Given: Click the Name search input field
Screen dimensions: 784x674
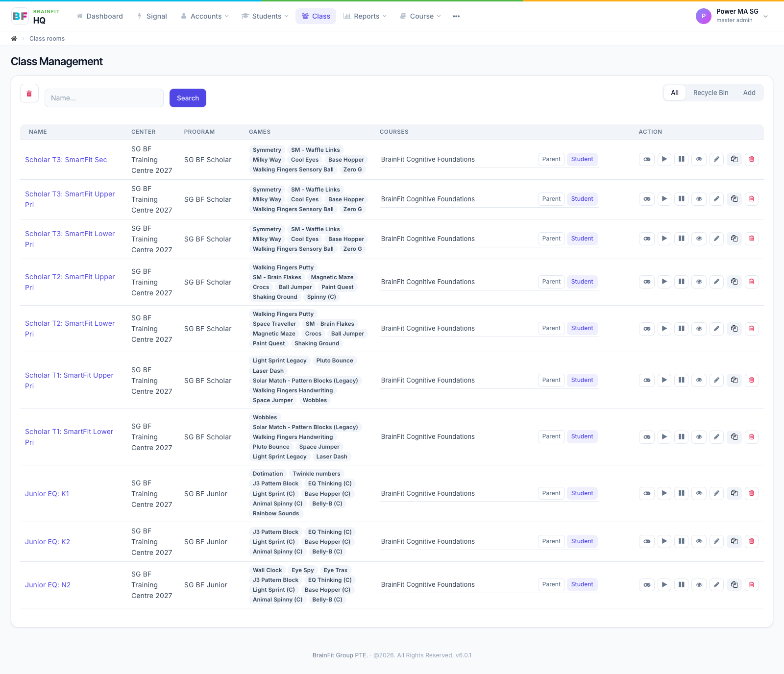Looking at the screenshot, I should tap(104, 98).
